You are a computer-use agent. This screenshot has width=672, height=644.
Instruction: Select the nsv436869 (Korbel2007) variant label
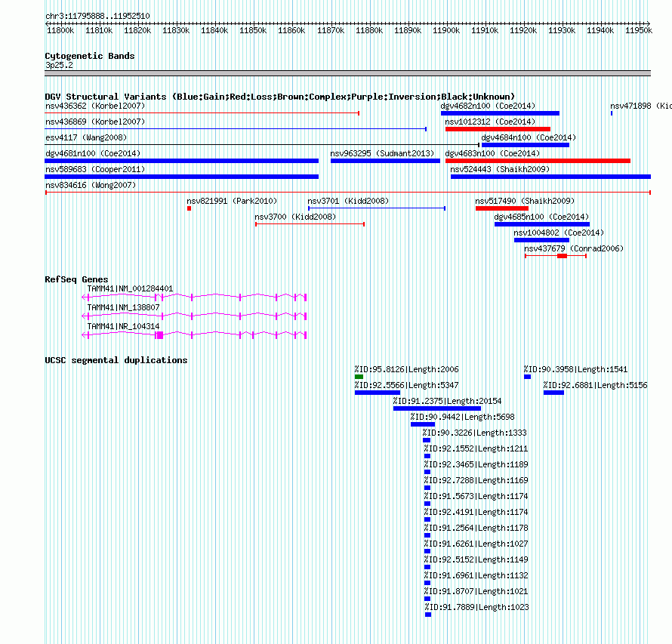[95, 122]
